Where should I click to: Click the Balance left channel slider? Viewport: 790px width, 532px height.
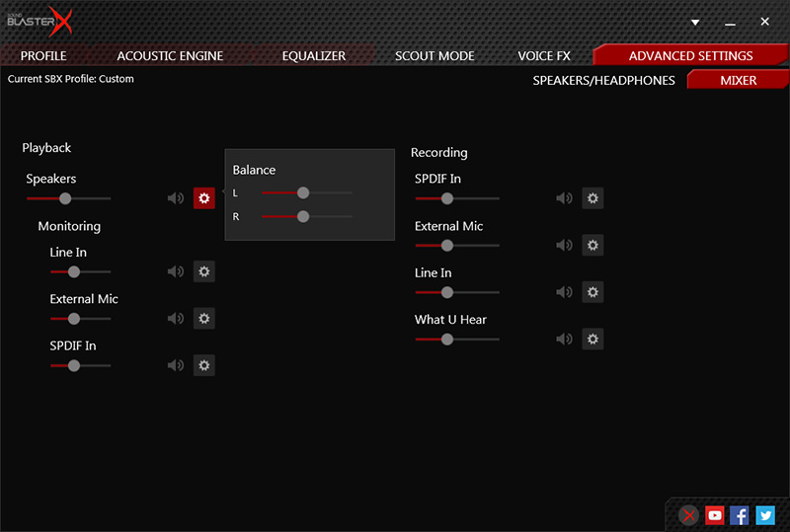[303, 193]
